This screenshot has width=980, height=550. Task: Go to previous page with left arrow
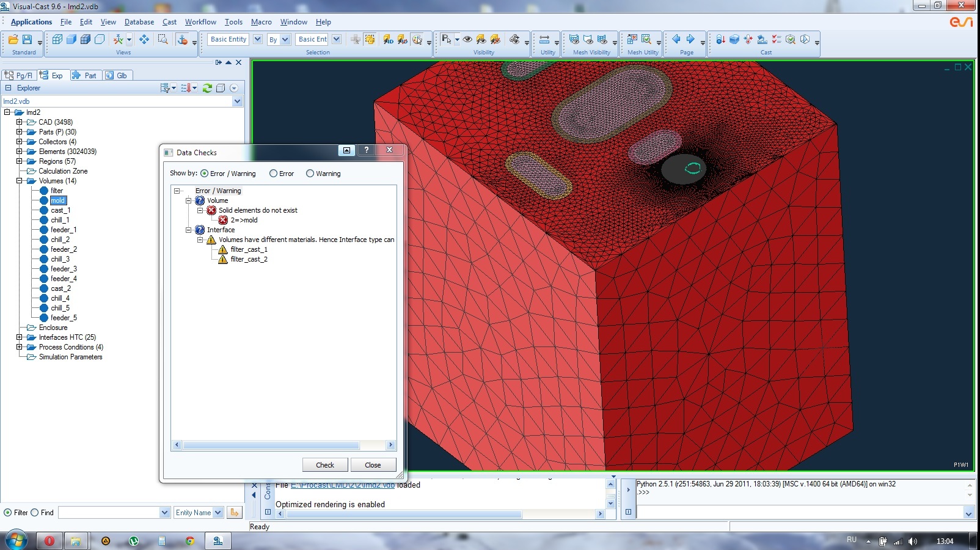pos(676,39)
